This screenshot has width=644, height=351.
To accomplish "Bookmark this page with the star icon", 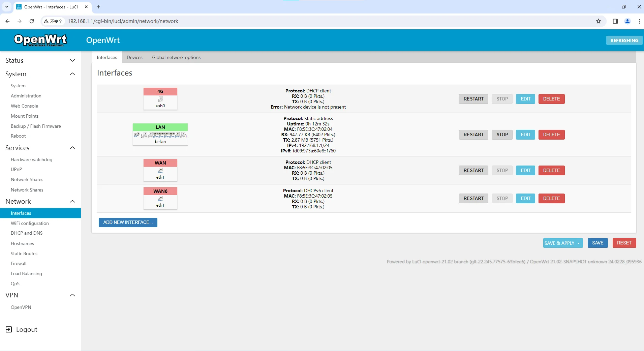I will (x=599, y=21).
